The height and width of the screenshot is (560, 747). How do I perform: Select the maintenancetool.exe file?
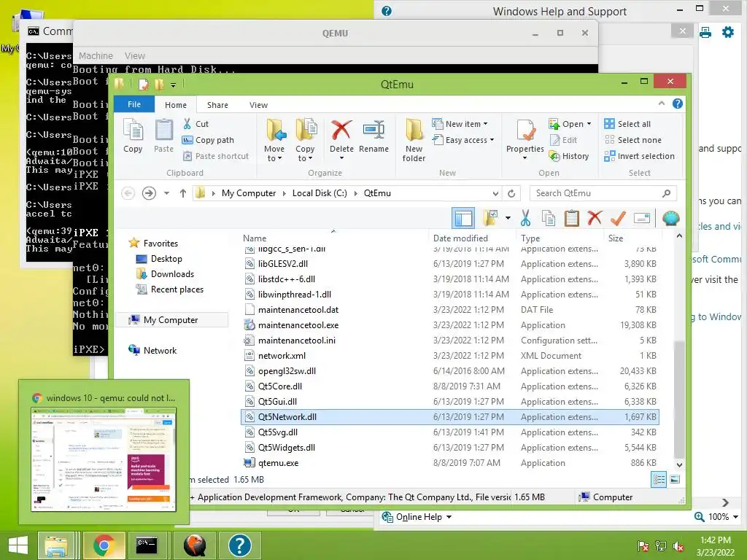tap(449, 325)
